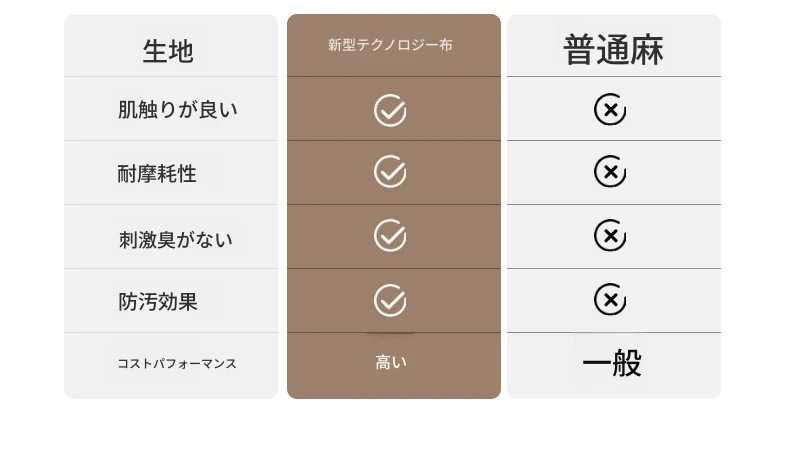Viewport: 790px width, 451px height.
Task: Click the X icon in 耐摩耗性 row
Action: (610, 171)
